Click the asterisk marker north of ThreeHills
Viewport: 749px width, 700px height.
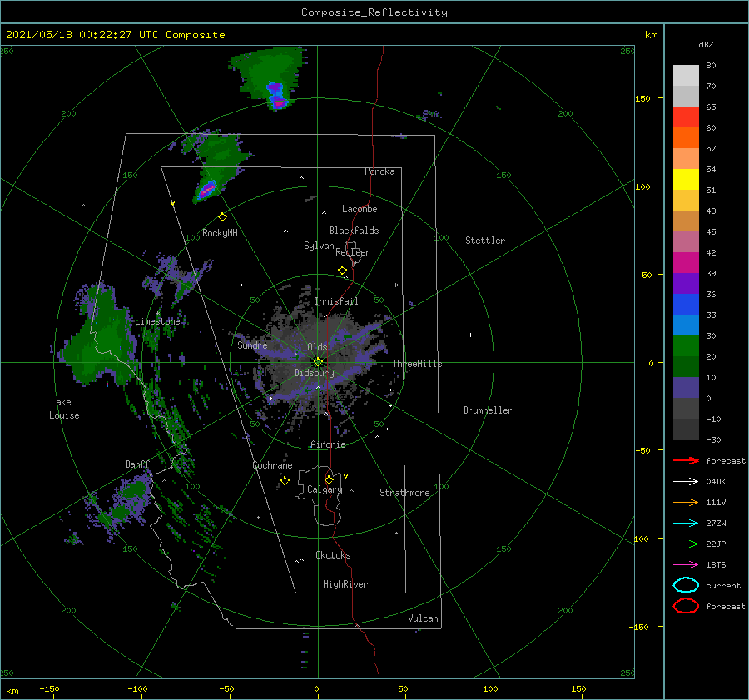[x=395, y=285]
